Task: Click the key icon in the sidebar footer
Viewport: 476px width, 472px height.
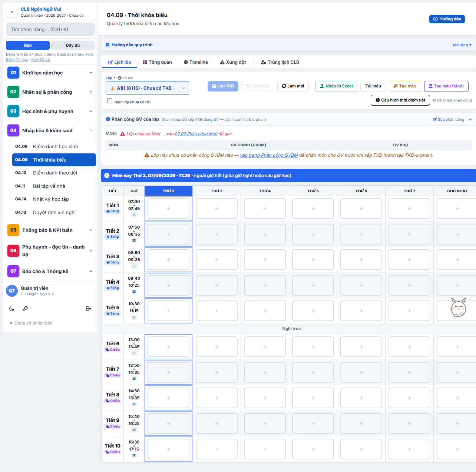Action: click(x=25, y=309)
